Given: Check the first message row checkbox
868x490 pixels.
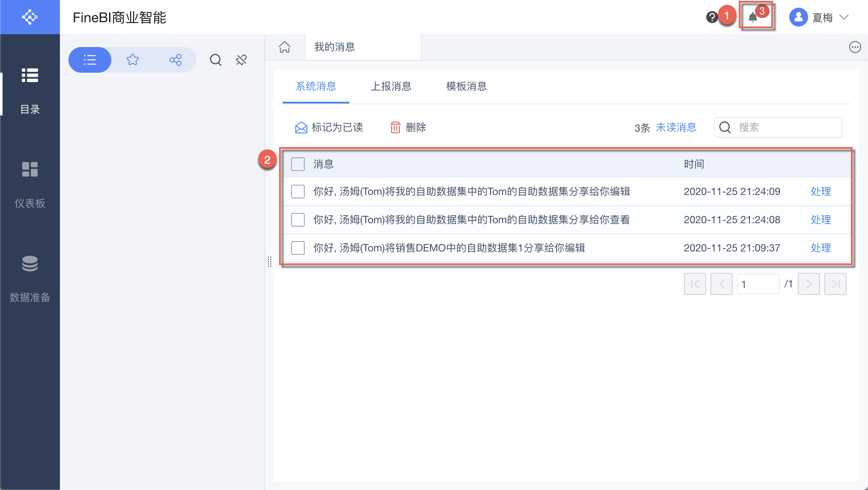Looking at the screenshot, I should pos(298,192).
